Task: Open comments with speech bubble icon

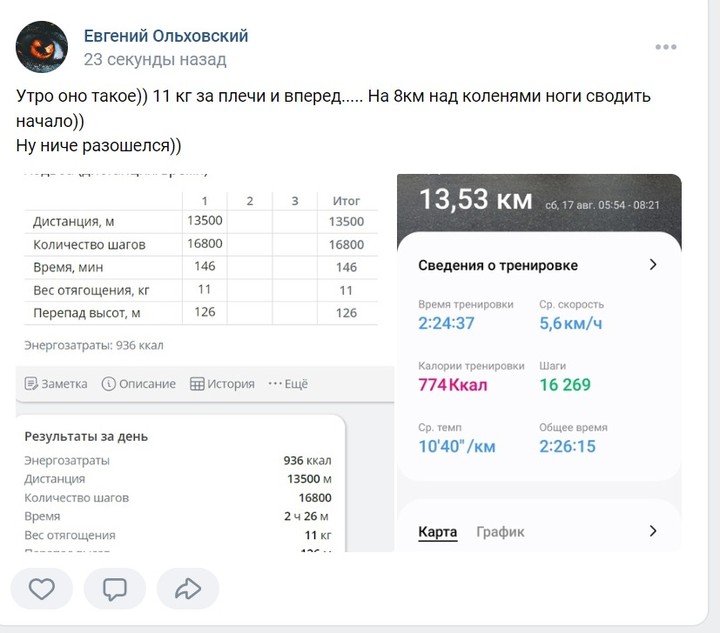Action: (115, 588)
